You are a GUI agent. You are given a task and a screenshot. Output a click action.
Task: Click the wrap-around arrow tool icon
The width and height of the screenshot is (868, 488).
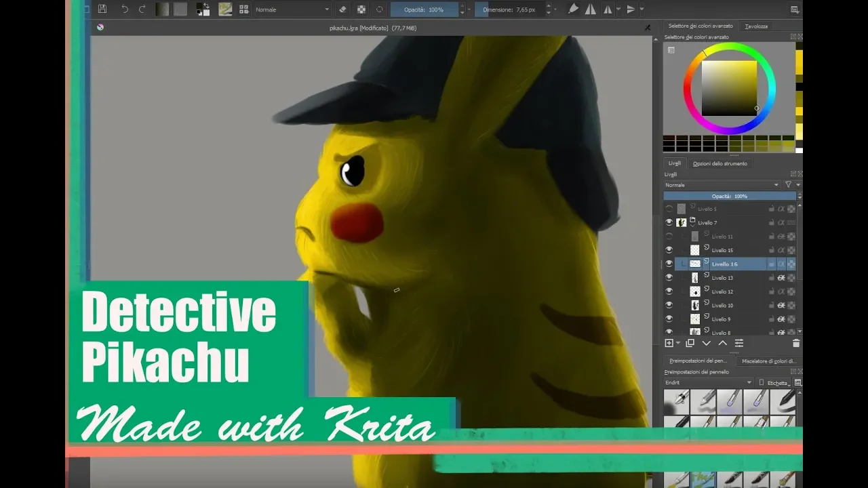pos(631,9)
